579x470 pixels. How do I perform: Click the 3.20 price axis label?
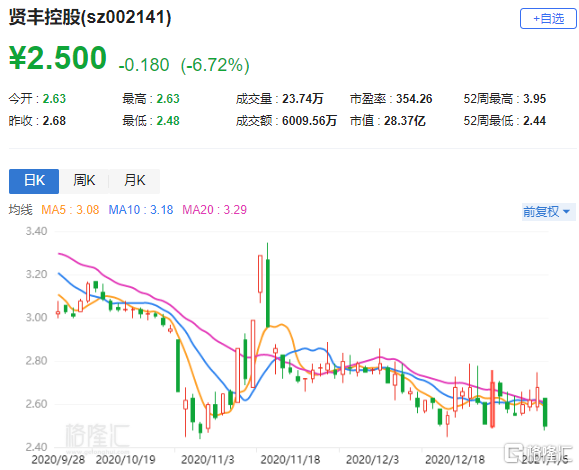(36, 274)
